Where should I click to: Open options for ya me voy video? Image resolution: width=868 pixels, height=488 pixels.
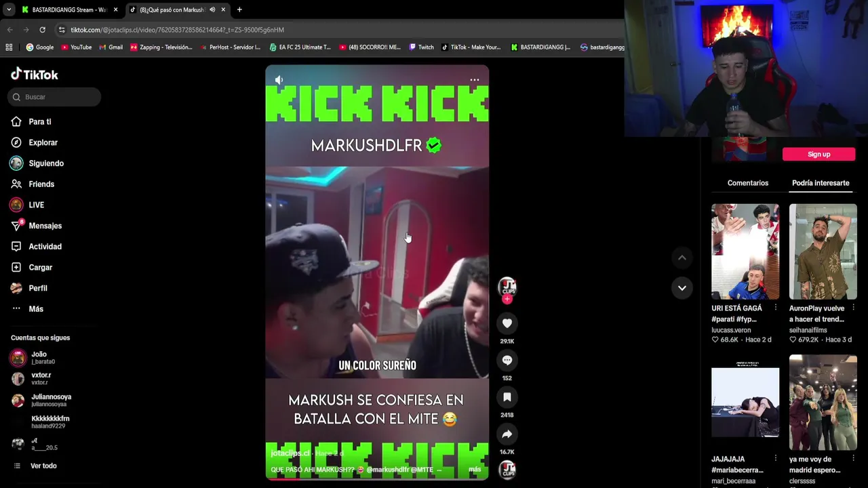tap(853, 460)
